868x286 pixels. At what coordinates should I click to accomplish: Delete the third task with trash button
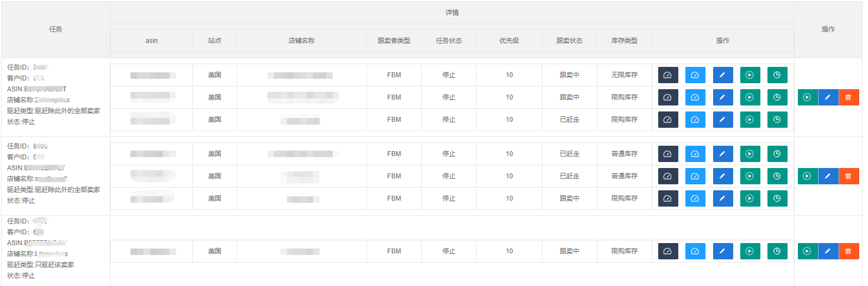[848, 251]
